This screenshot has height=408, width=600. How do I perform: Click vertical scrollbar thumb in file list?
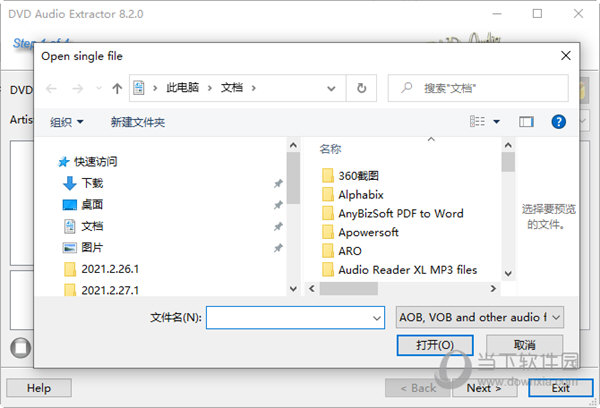coord(508,162)
